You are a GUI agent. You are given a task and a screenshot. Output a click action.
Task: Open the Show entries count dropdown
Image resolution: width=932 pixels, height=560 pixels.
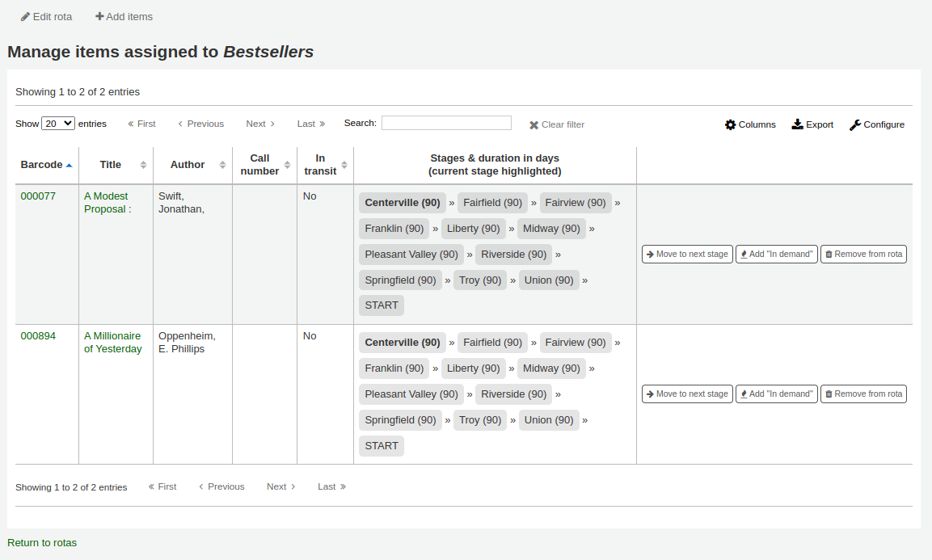(x=58, y=124)
